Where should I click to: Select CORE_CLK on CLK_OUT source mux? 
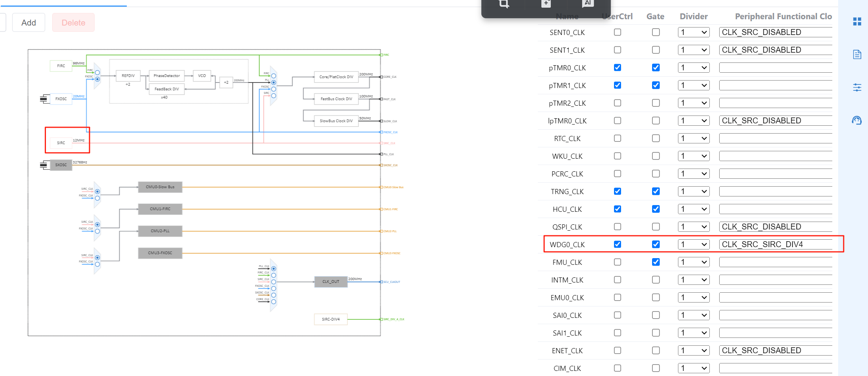(x=274, y=302)
